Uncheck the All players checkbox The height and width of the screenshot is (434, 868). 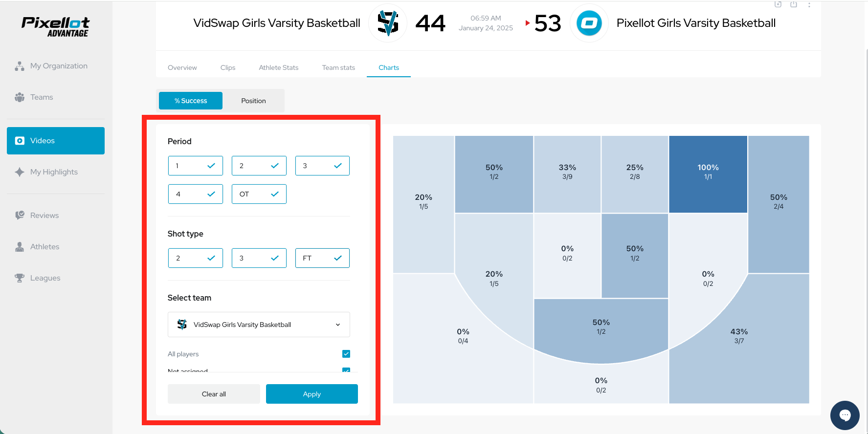pyautogui.click(x=346, y=354)
